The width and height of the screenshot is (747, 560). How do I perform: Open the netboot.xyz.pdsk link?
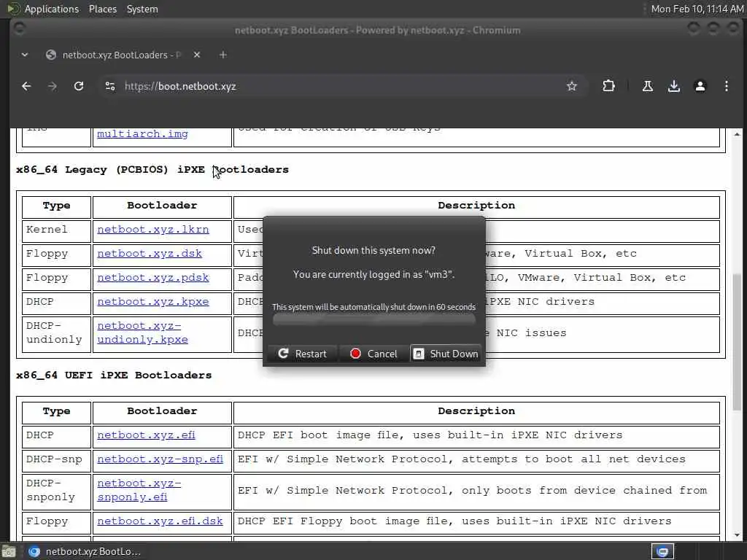pos(153,278)
